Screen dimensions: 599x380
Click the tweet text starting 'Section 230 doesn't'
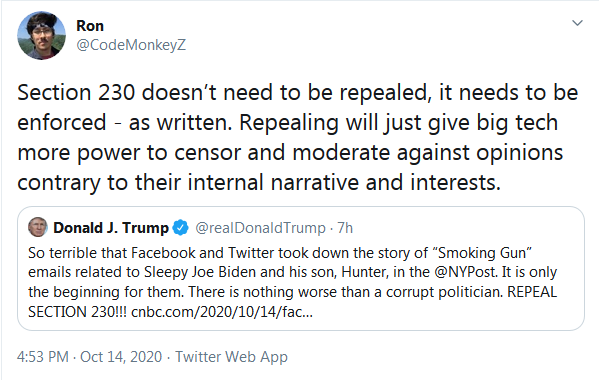coord(298,137)
